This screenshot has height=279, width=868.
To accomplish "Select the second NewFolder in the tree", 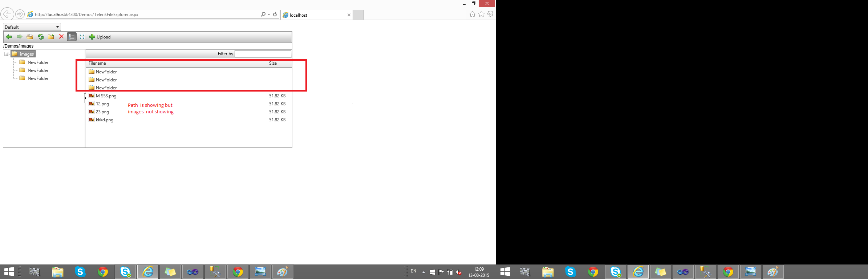I will click(38, 70).
